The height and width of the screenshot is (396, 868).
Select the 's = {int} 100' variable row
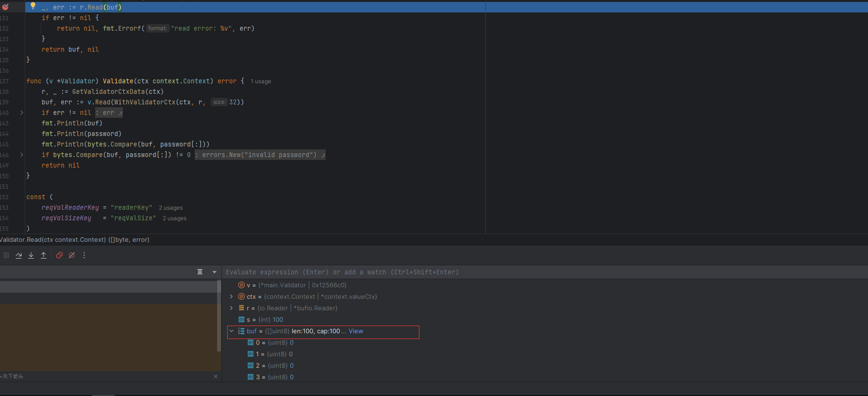(545, 319)
